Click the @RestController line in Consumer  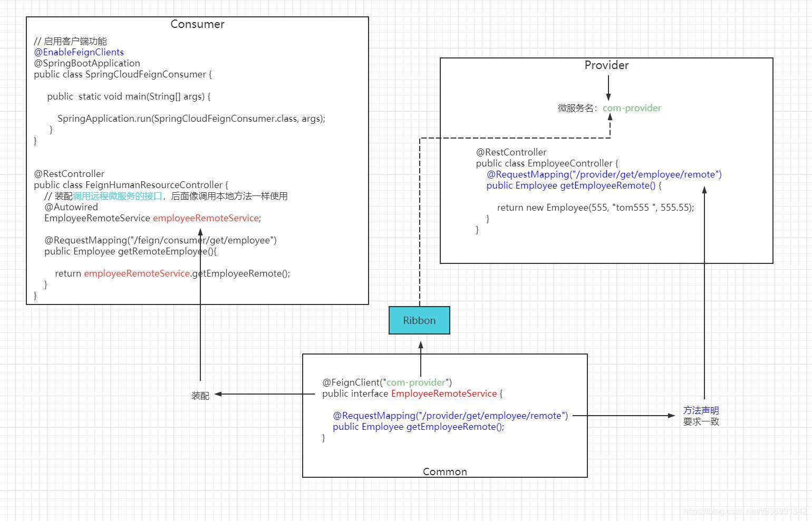tap(69, 174)
